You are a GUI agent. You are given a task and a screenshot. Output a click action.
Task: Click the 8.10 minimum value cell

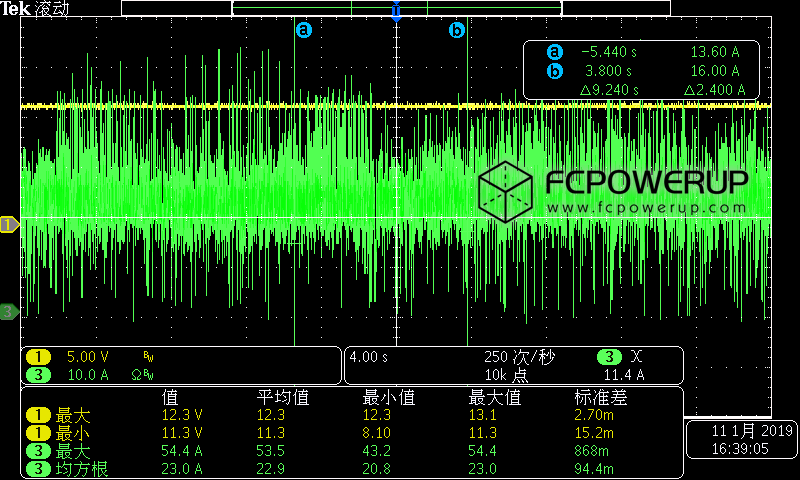(x=377, y=434)
